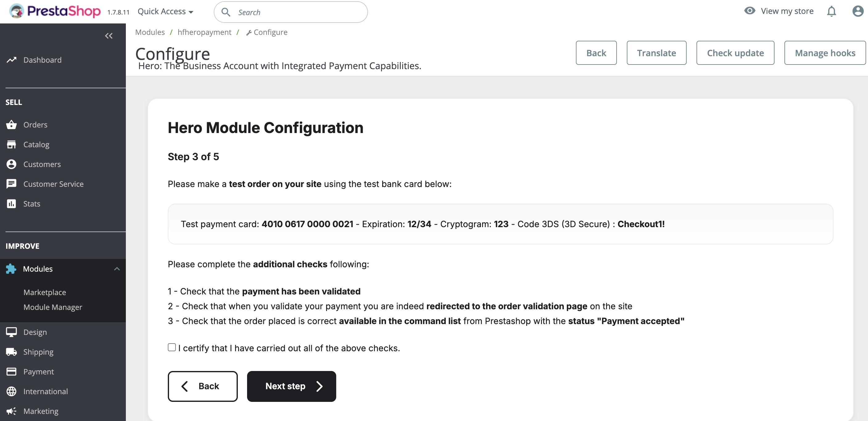
Task: Open Design using the monitor icon
Action: tap(11, 332)
